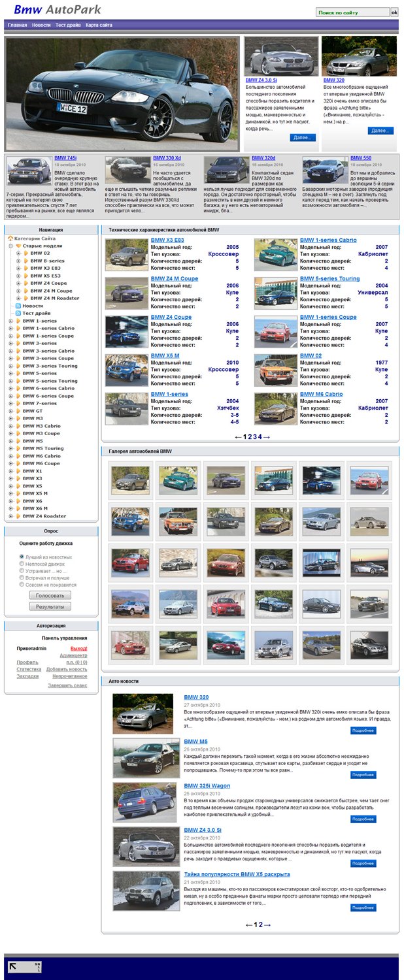
Task: Expand the BMW Z4 Roadster tree node
Action: (x=10, y=516)
